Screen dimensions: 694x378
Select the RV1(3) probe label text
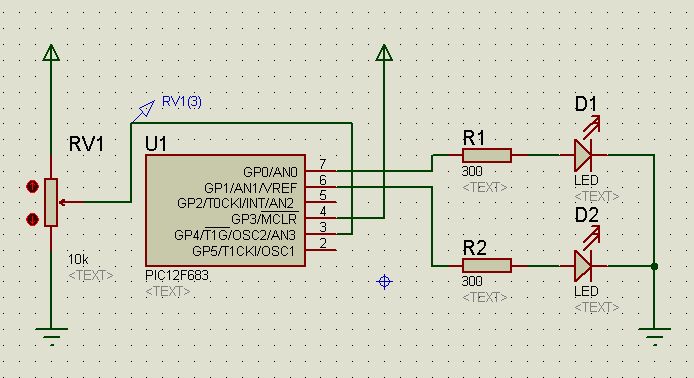click(x=181, y=102)
